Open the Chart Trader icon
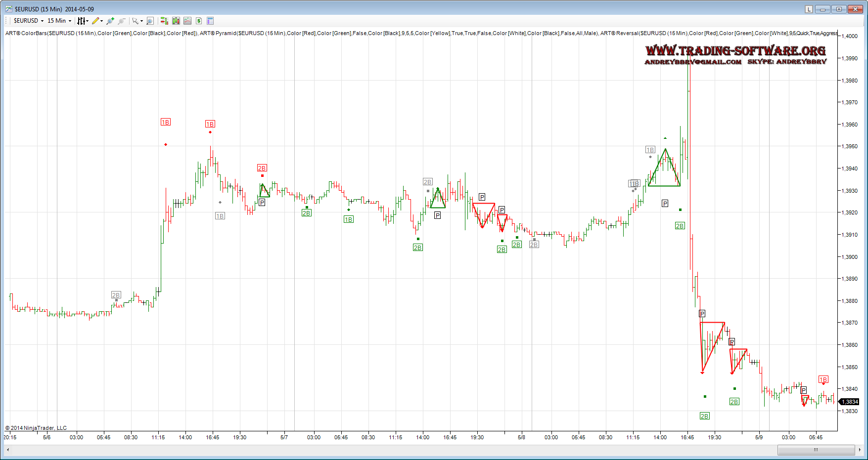 coord(164,21)
